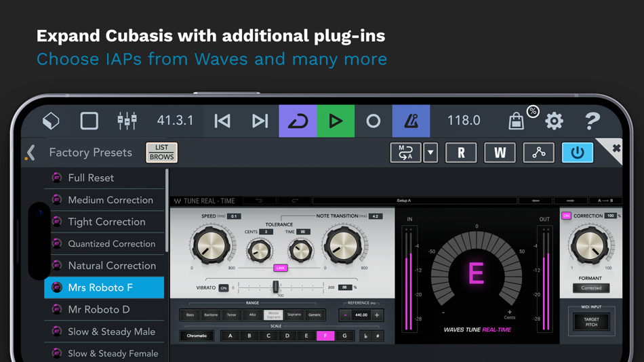The width and height of the screenshot is (644, 362).
Task: Open the Setup A preset field
Action: pos(414,201)
